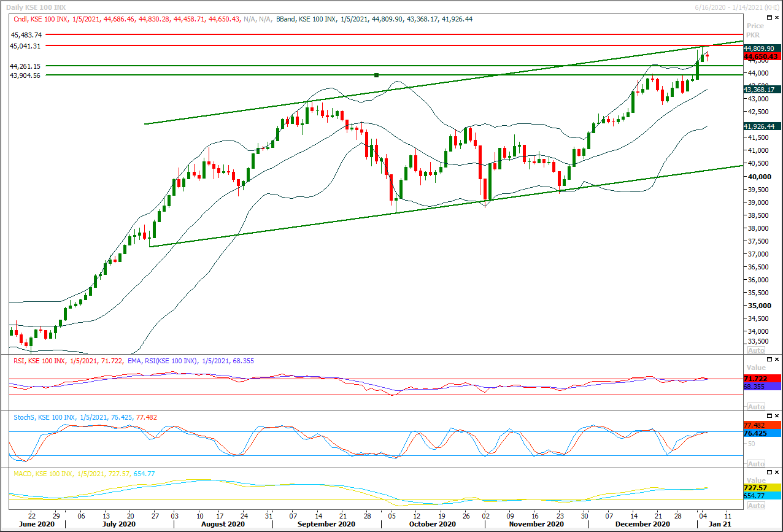Click the orange 77.482 stochastic value tag
The height and width of the screenshot is (532, 783).
click(762, 425)
